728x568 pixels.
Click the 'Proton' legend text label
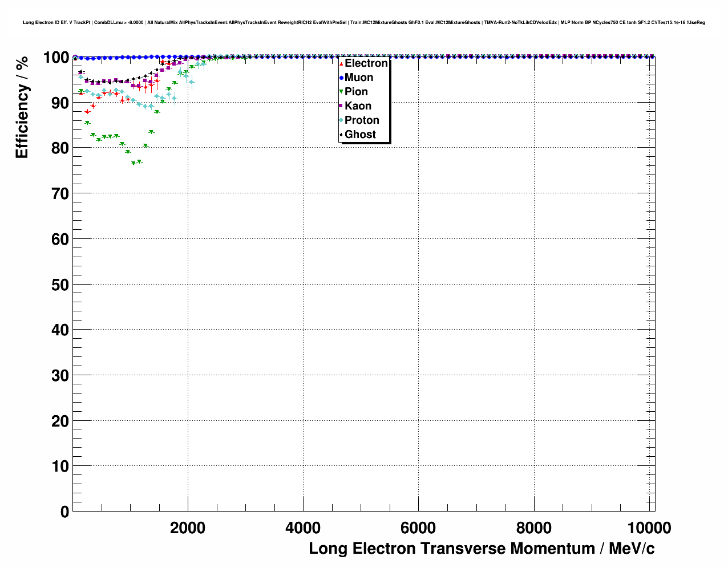click(x=362, y=120)
